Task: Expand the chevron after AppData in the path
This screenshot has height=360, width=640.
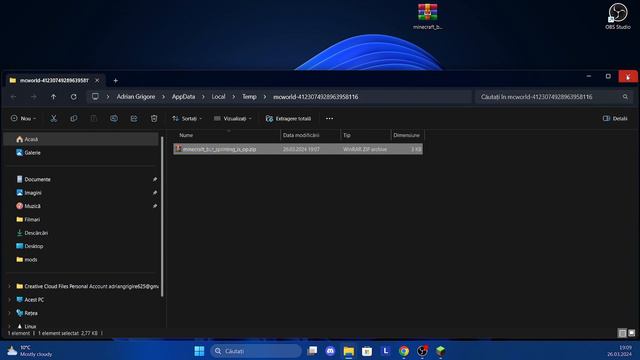Action: (203, 97)
